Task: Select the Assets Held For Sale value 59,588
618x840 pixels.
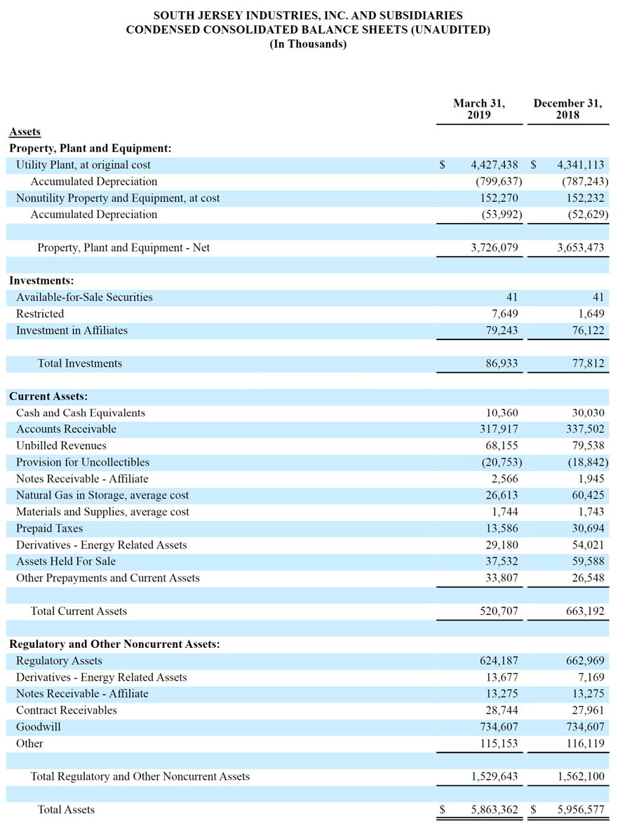Action: (588, 562)
